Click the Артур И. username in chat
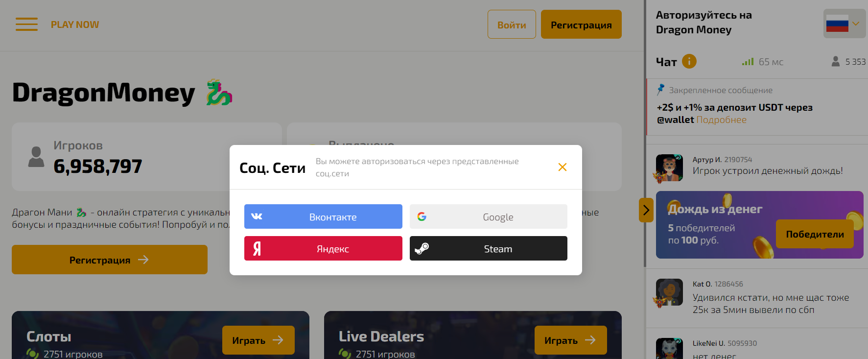The height and width of the screenshot is (359, 868). (707, 160)
